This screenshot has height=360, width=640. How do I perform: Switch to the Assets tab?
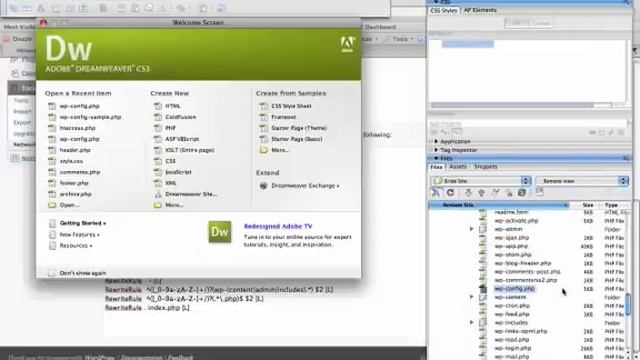[458, 167]
